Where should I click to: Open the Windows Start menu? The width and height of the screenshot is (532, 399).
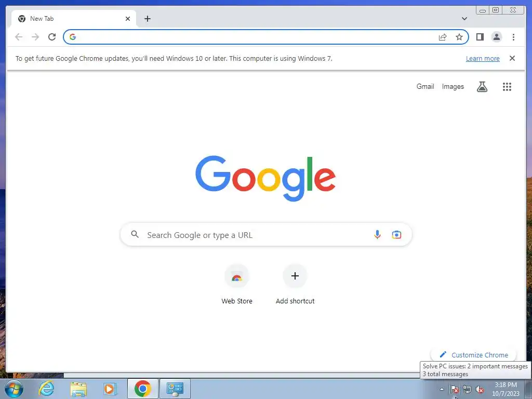click(14, 389)
